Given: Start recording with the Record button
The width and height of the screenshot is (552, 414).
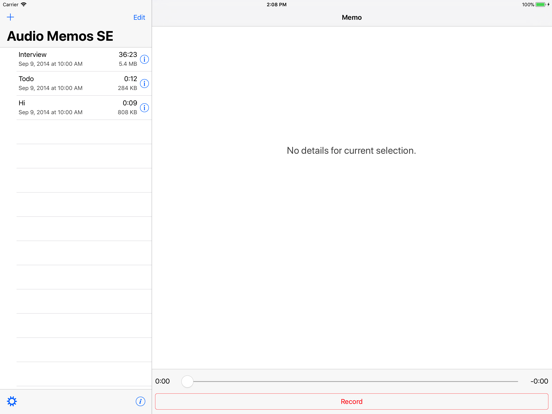Looking at the screenshot, I should pos(351,401).
